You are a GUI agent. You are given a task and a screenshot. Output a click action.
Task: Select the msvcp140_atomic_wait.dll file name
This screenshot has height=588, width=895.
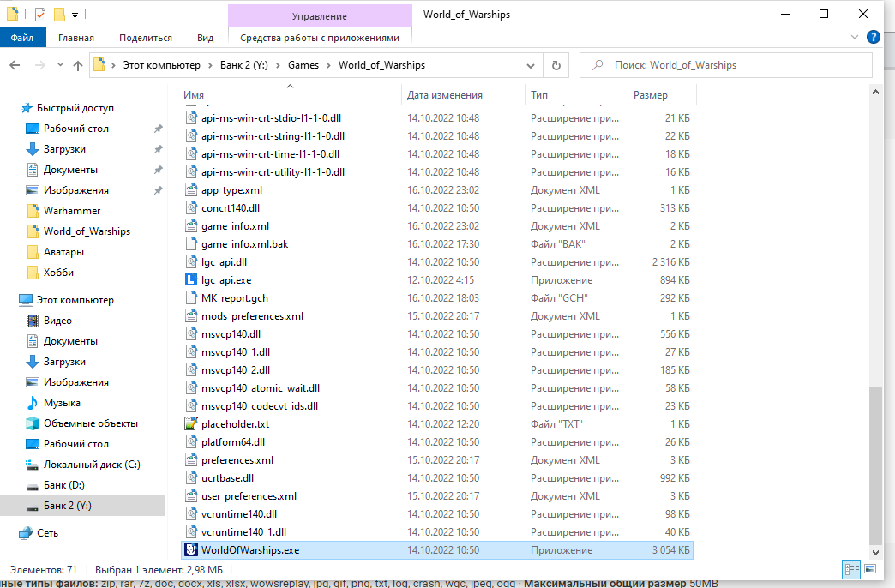click(x=261, y=388)
